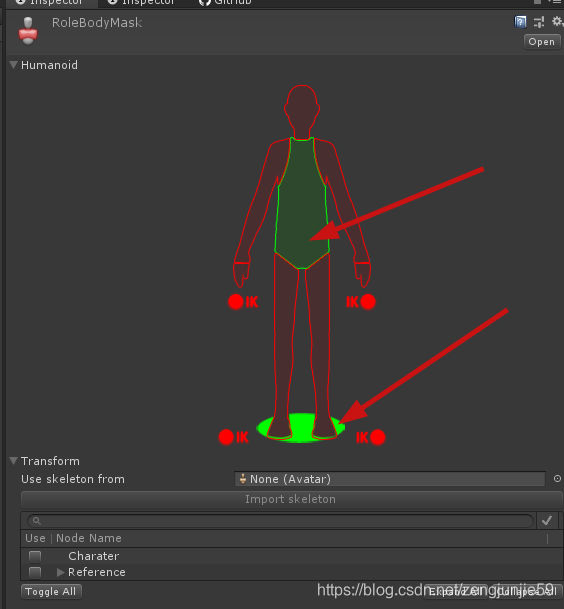Click the Use skeleton from label
The image size is (564, 609).
[73, 479]
